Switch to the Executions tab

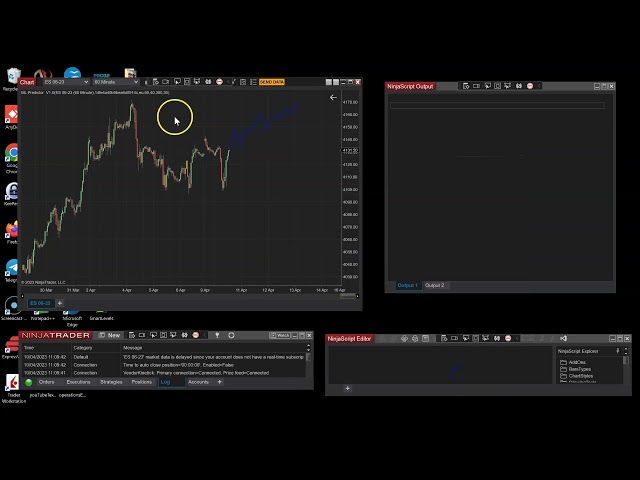tap(78, 382)
